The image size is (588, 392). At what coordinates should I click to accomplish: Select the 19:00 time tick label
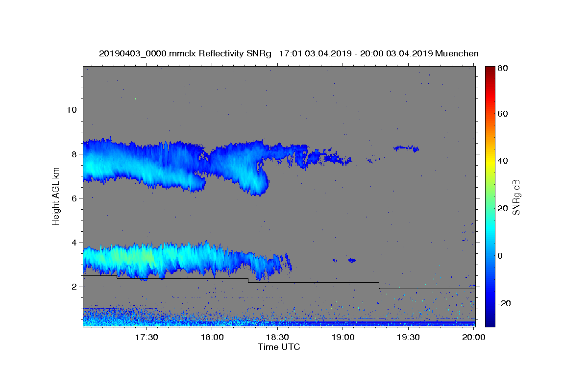pos(343,337)
